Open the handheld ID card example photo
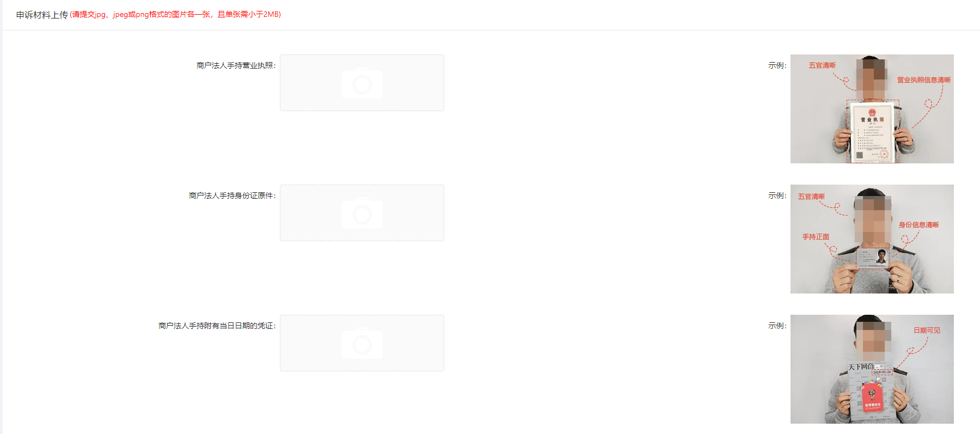The width and height of the screenshot is (980, 434). click(x=872, y=239)
